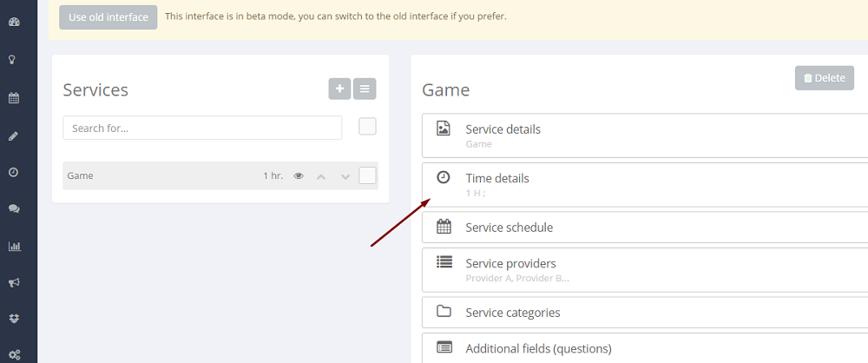
Task: Open the services list menu button
Action: point(365,89)
